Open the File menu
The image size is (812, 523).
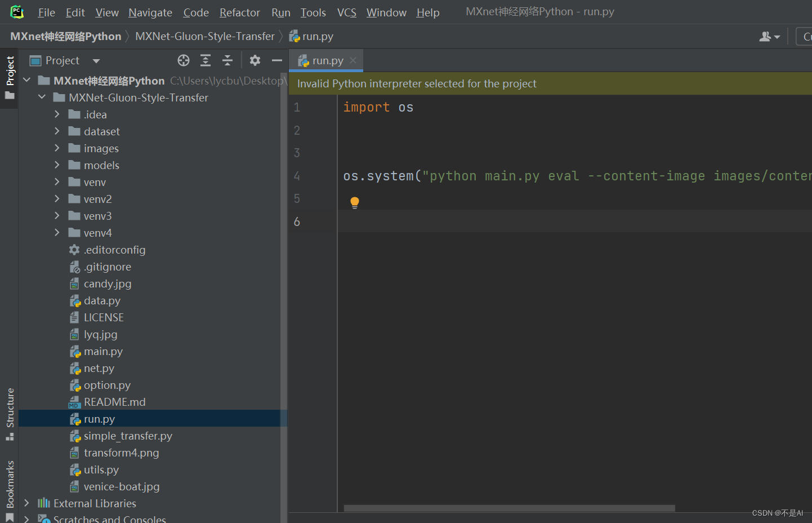coord(46,12)
